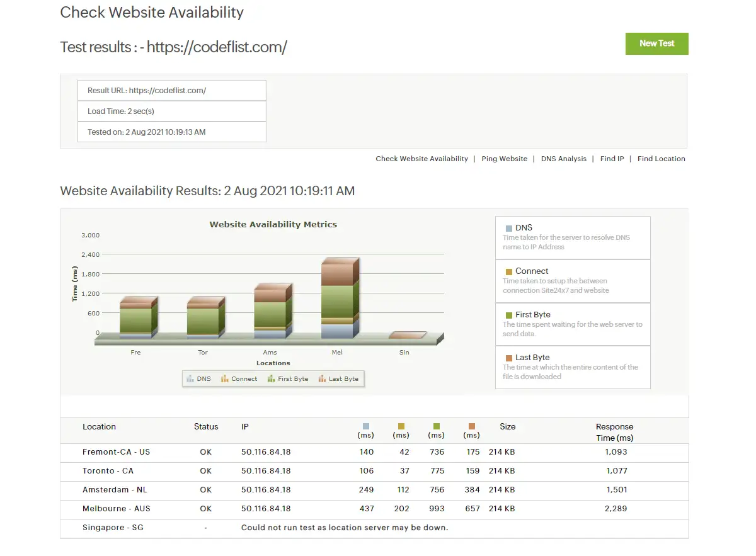Image resolution: width=756 pixels, height=556 pixels.
Task: Toggle DNS series in chart legend
Action: pos(199,379)
